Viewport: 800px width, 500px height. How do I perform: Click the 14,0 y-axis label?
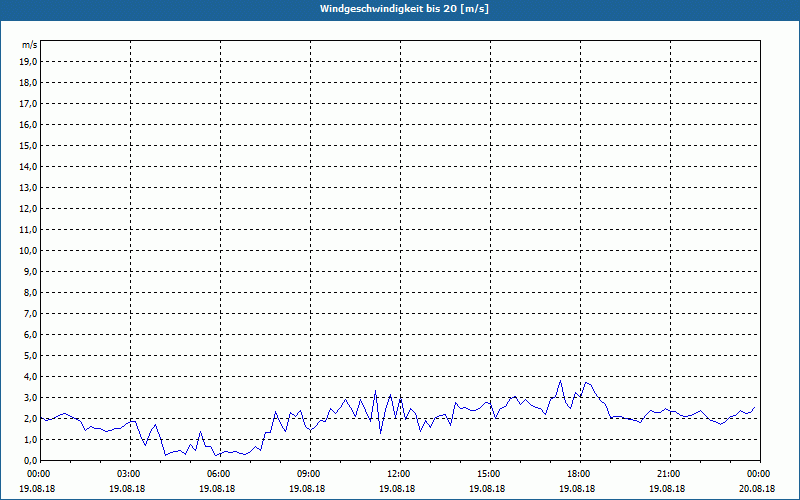[28, 166]
